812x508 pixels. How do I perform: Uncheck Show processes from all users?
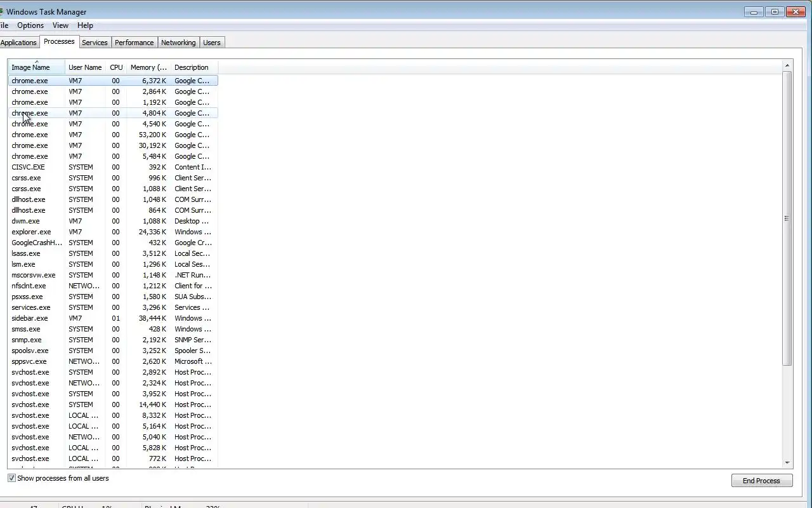pyautogui.click(x=11, y=478)
